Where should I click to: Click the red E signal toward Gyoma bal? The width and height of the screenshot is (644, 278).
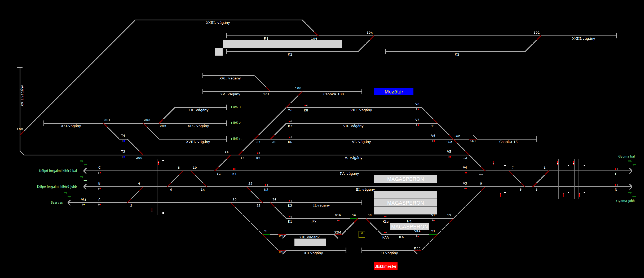[616, 169]
